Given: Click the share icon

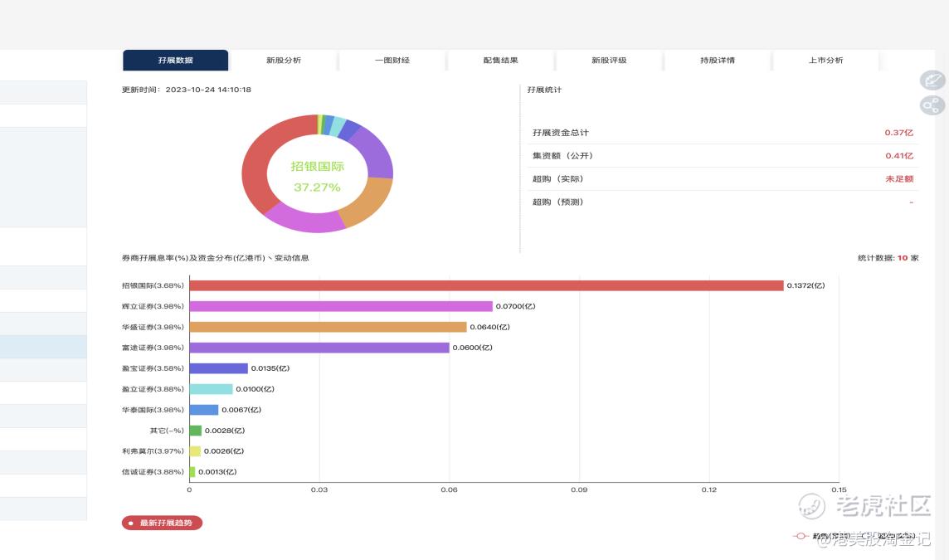Looking at the screenshot, I should pos(932,106).
